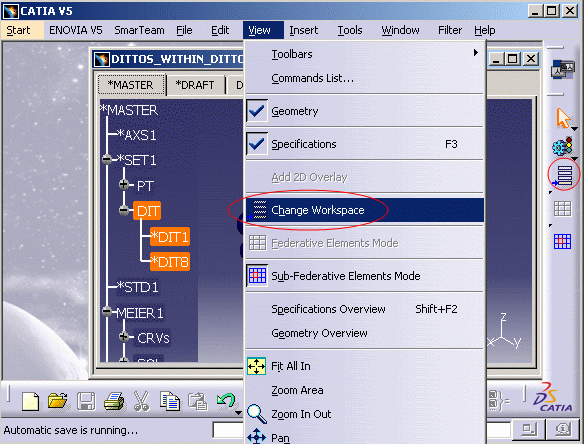Collapse the *SET1 tree node

[107, 160]
